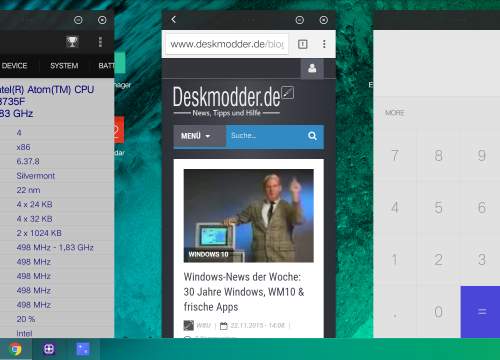The height and width of the screenshot is (360, 500).
Task: Open the browser tab switcher icon
Action: (x=303, y=44)
